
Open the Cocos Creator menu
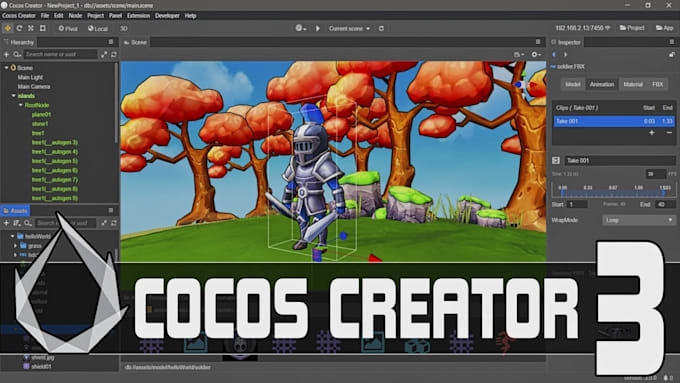(19, 16)
